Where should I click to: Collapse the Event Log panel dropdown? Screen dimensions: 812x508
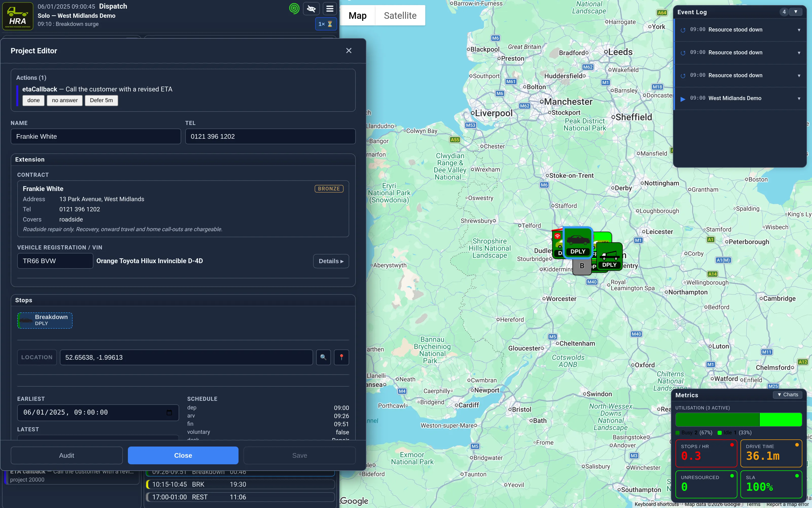coord(796,12)
